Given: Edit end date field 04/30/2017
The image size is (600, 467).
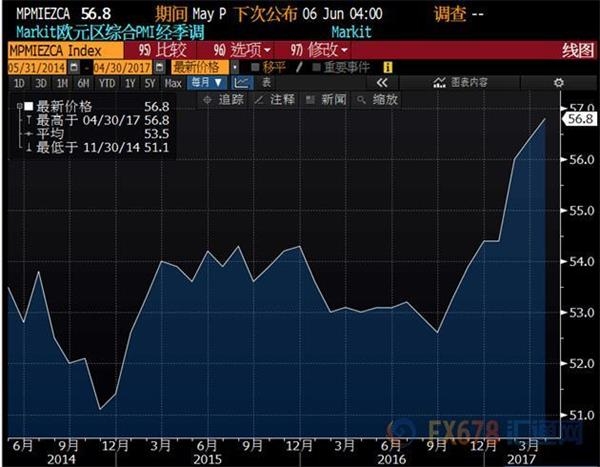Looking at the screenshot, I should tap(123, 68).
